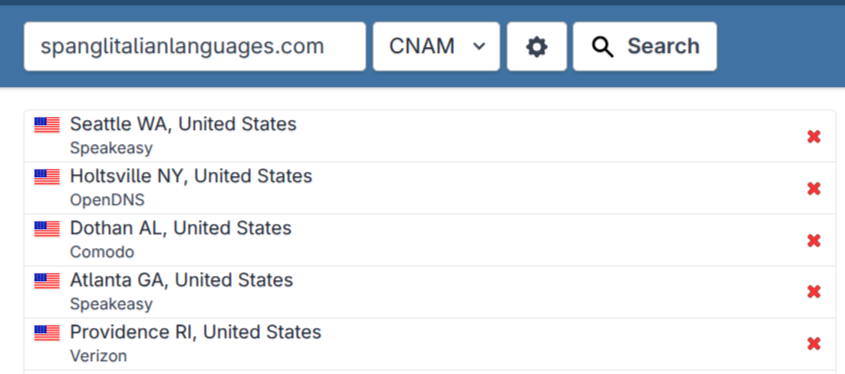
Task: Open the settings gear button
Action: (x=536, y=46)
